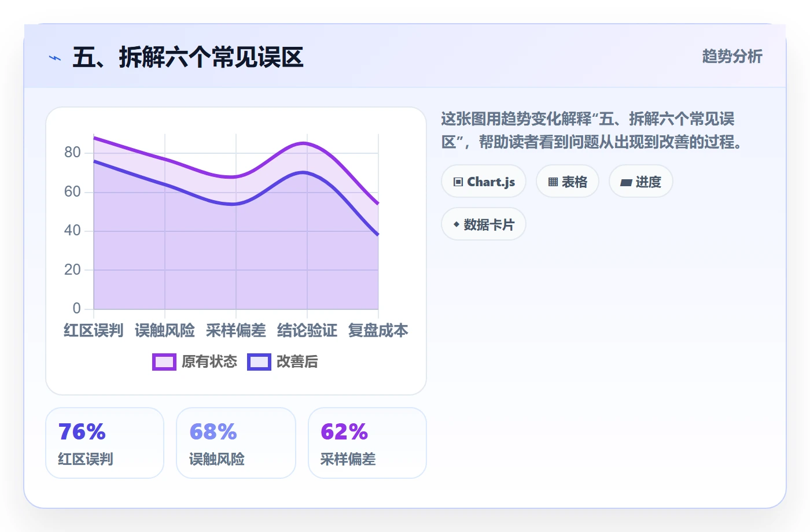Select the Chart.js tag
The height and width of the screenshot is (532, 810).
(x=484, y=182)
